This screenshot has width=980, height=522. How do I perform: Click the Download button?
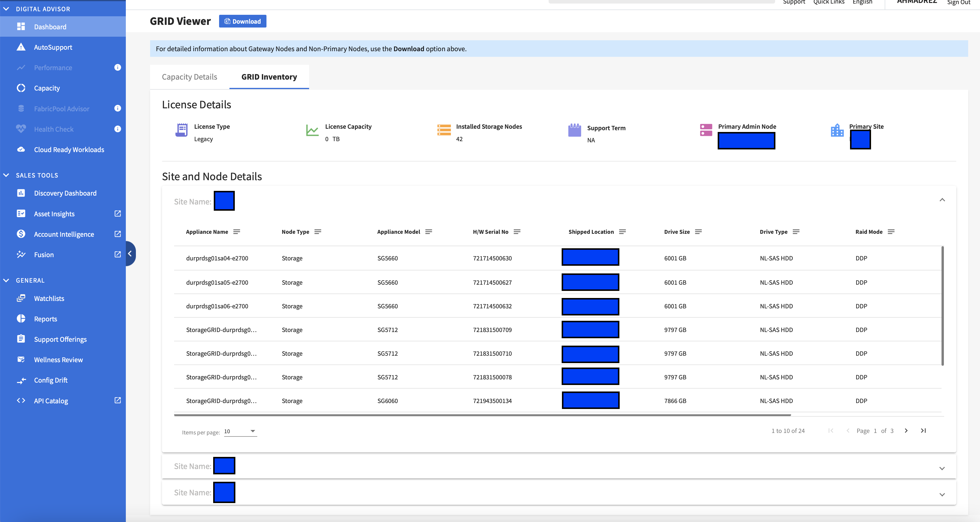click(242, 21)
